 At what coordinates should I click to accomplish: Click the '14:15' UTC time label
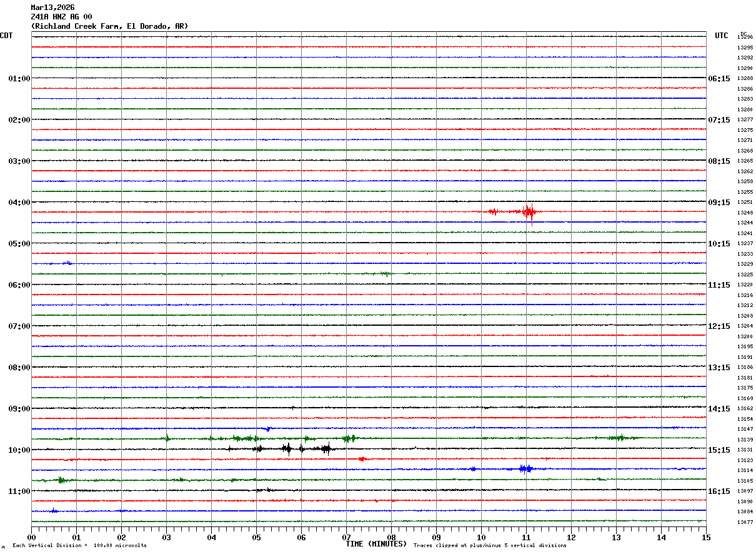click(x=719, y=409)
